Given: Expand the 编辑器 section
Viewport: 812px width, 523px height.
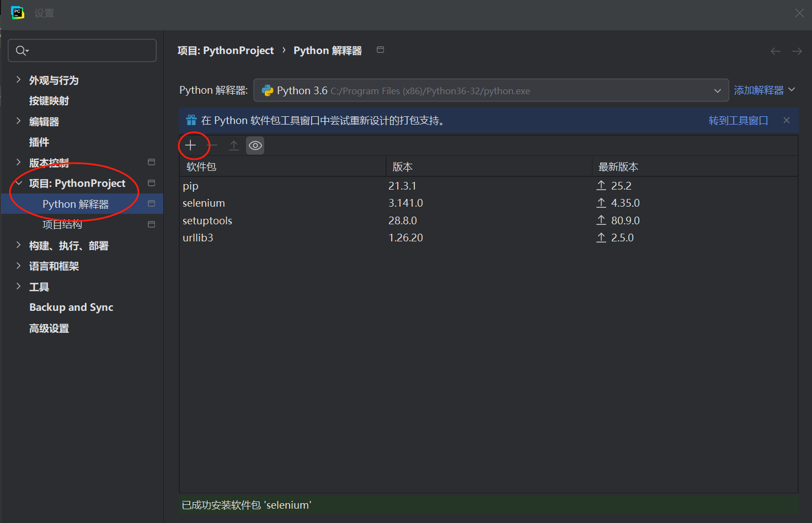Looking at the screenshot, I should (x=18, y=121).
